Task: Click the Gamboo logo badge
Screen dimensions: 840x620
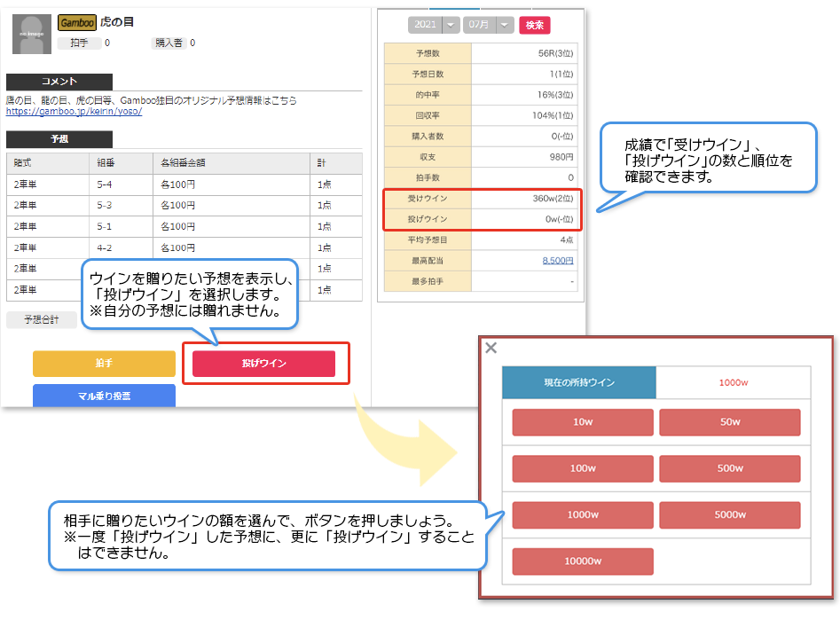Action: [x=76, y=22]
